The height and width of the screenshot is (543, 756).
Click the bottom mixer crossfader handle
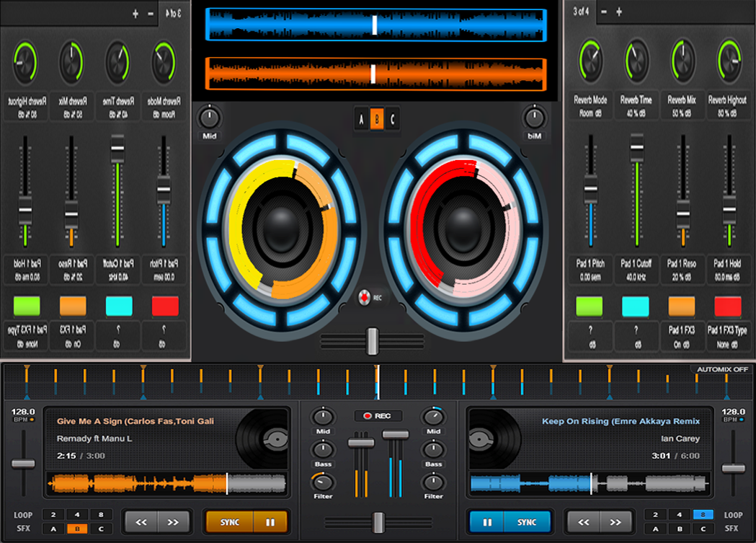[x=378, y=523]
